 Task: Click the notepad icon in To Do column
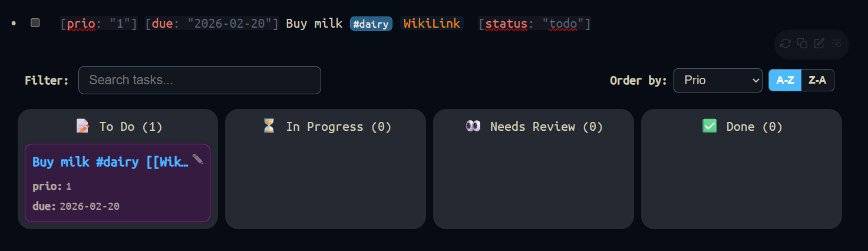click(x=82, y=126)
